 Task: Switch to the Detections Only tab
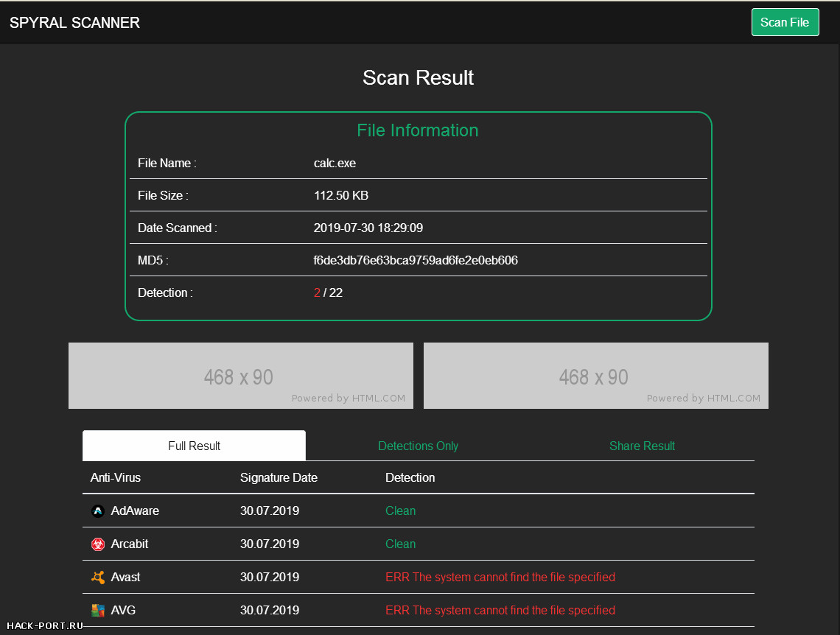[x=418, y=446]
